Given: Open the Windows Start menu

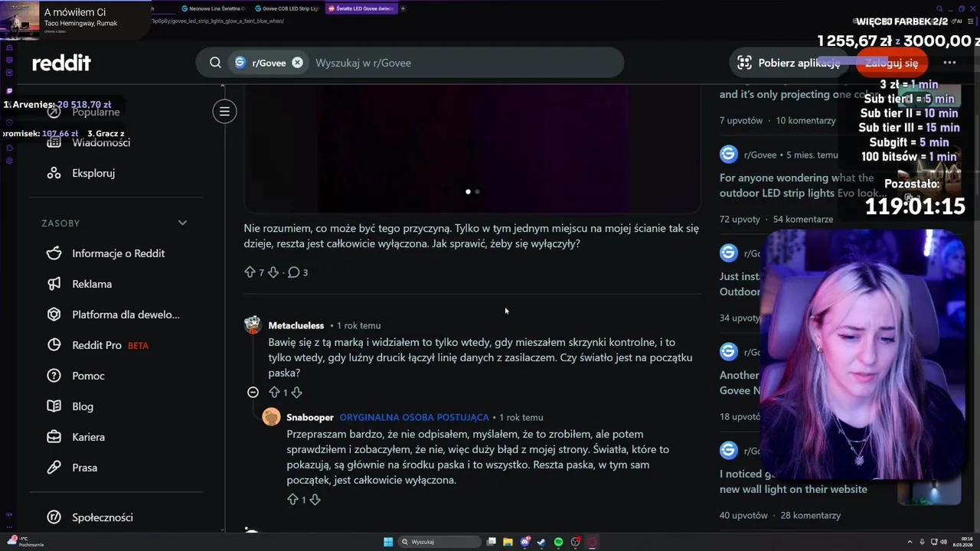Looking at the screenshot, I should 388,542.
